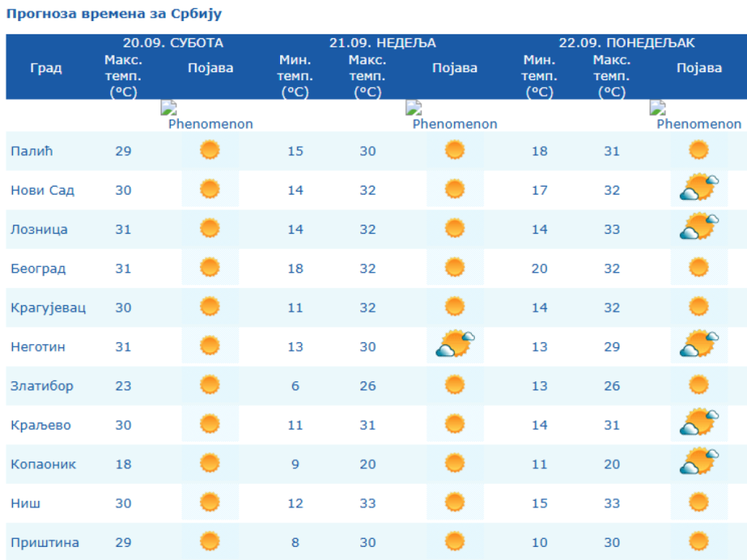
Task: Click partly cloudy icon for Копаоник Monday
Action: [699, 463]
